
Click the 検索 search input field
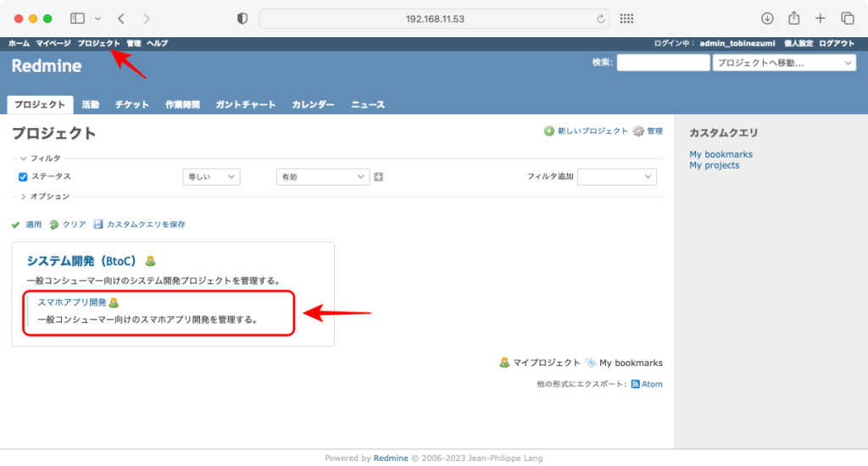[x=663, y=63]
